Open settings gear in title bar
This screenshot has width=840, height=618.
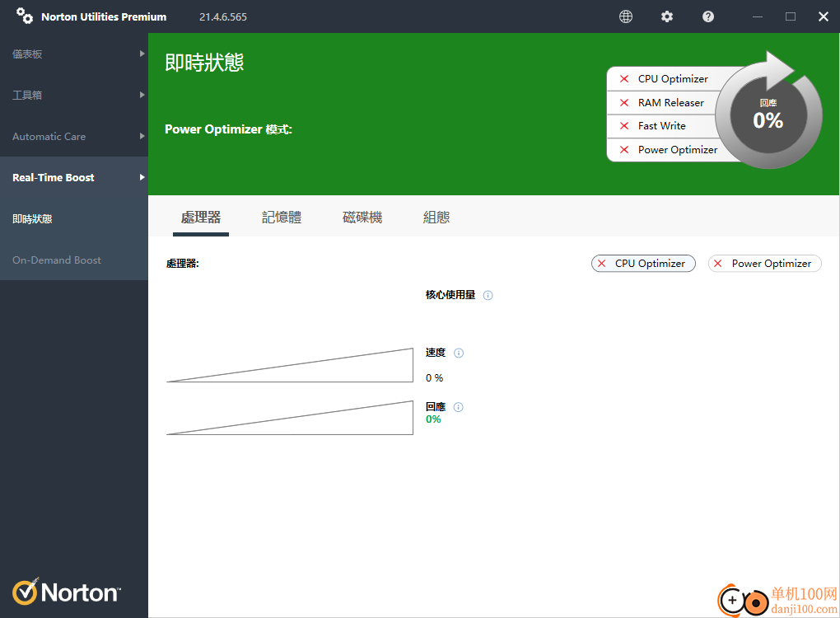pyautogui.click(x=667, y=16)
